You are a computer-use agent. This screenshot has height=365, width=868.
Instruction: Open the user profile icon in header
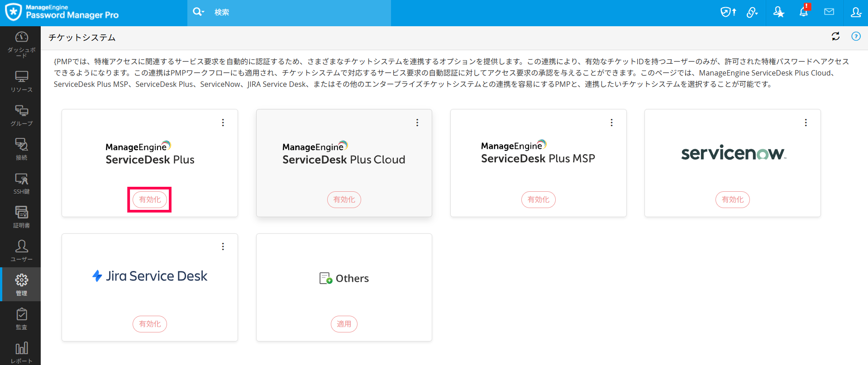(x=856, y=12)
